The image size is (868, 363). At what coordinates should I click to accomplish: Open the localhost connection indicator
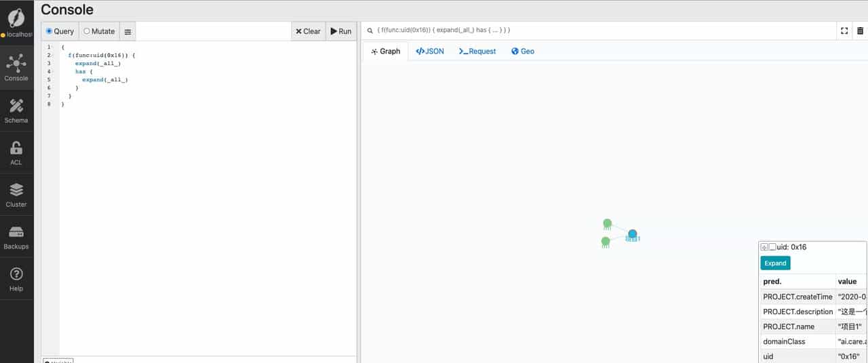point(16,35)
